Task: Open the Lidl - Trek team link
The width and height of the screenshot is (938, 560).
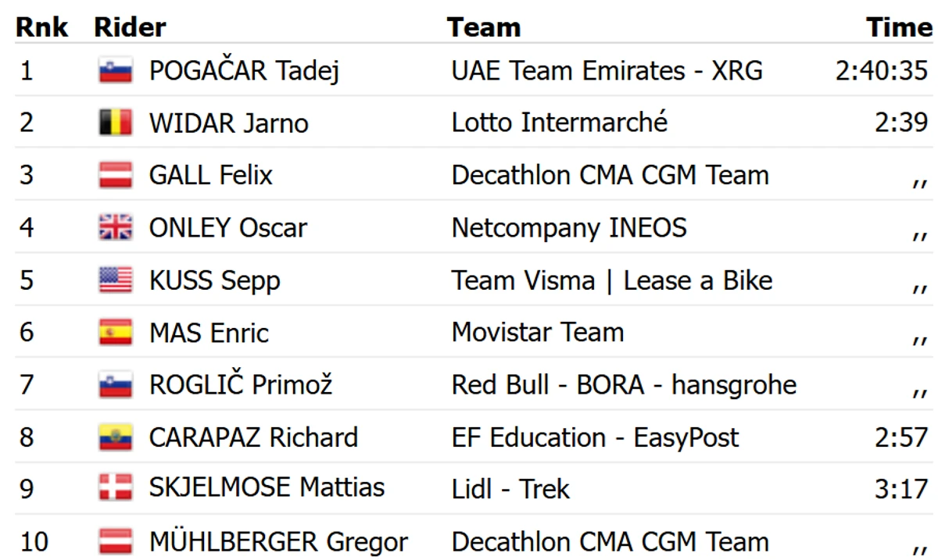Action: point(510,489)
